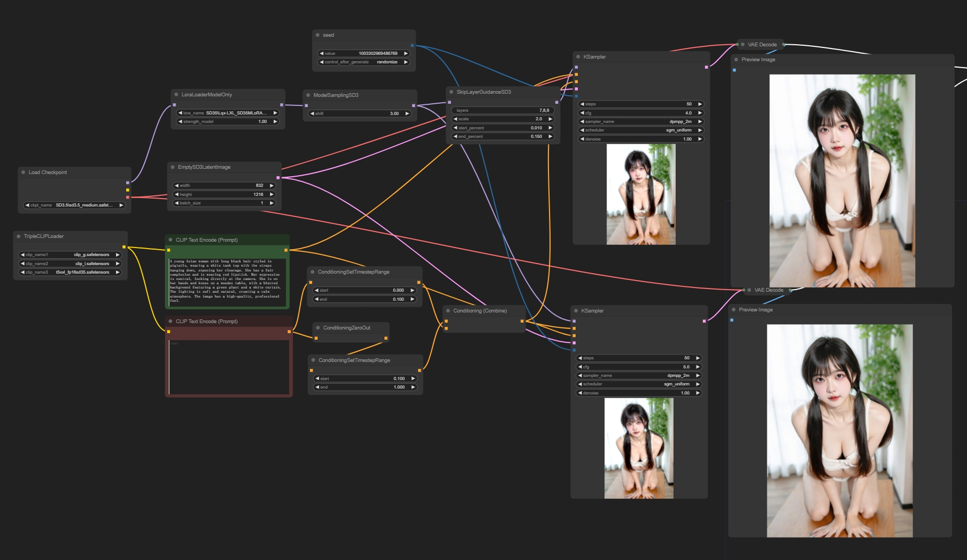Open the control_after_generate dropdown in seed node

[x=363, y=62]
